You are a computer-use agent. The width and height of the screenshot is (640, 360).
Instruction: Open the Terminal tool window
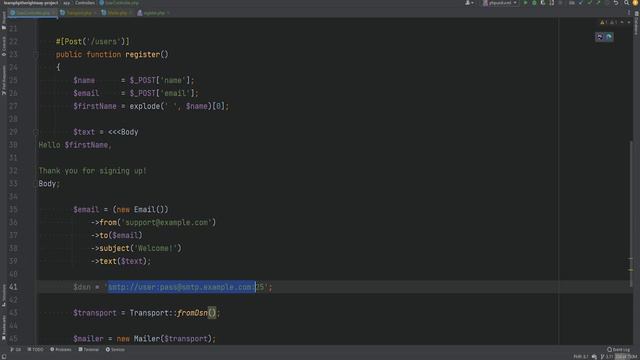click(89, 349)
